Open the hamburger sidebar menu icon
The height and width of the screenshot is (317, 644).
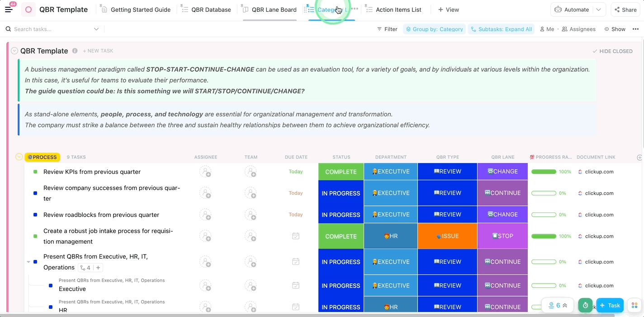coord(9,10)
